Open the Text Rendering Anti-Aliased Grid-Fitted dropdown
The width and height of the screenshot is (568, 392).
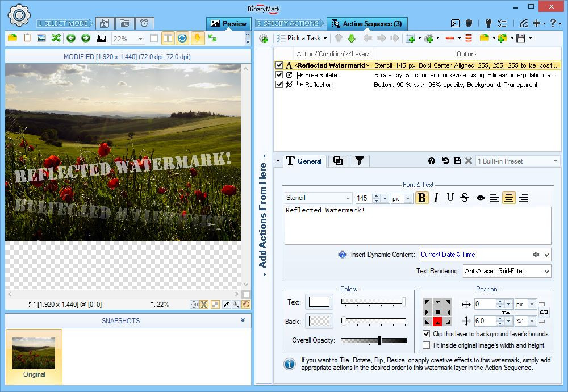click(546, 271)
